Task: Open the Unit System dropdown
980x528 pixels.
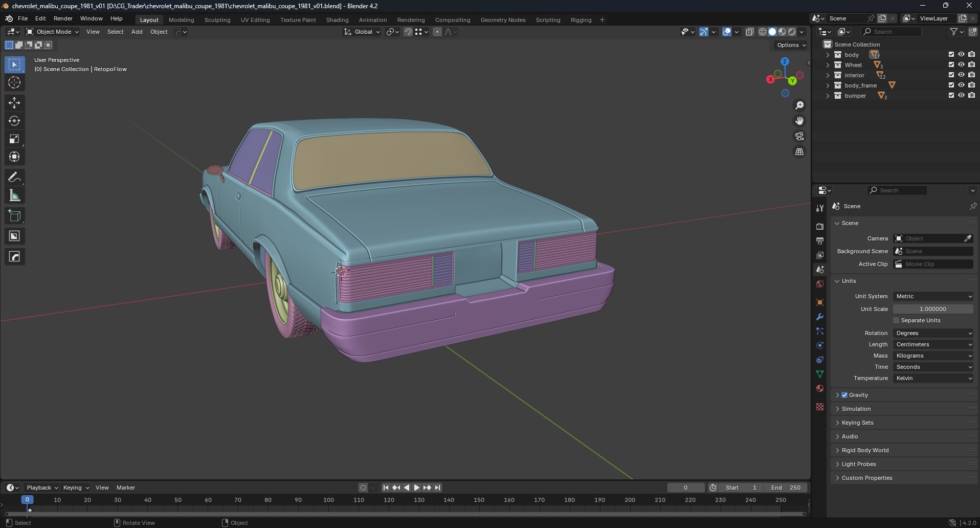Action: (933, 296)
